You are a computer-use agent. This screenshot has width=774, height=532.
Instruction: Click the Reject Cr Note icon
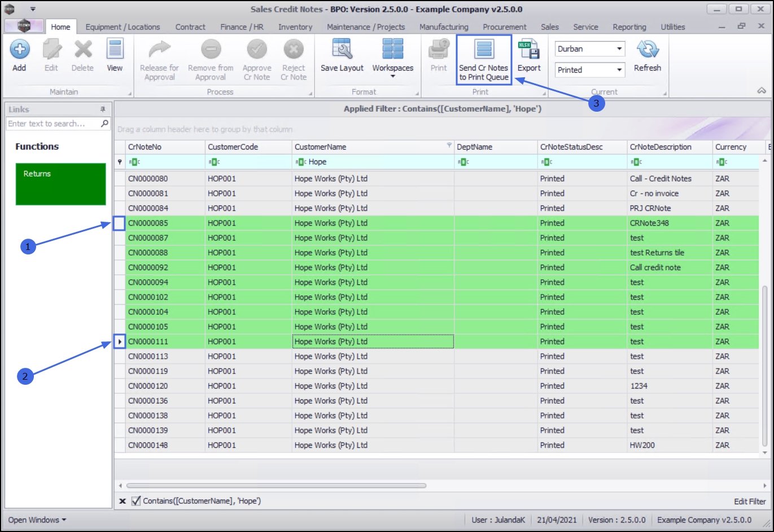point(294,50)
